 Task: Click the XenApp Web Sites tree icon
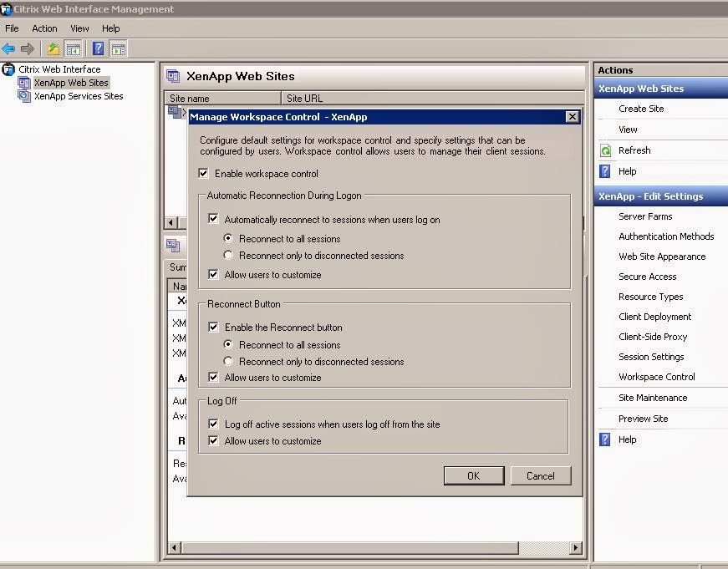[x=24, y=83]
